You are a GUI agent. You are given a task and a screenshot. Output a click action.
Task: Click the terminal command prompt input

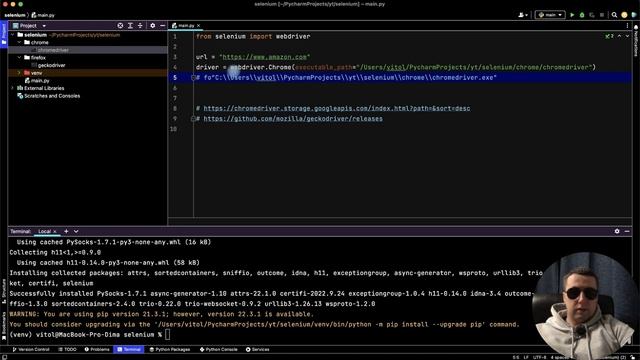(x=167, y=335)
